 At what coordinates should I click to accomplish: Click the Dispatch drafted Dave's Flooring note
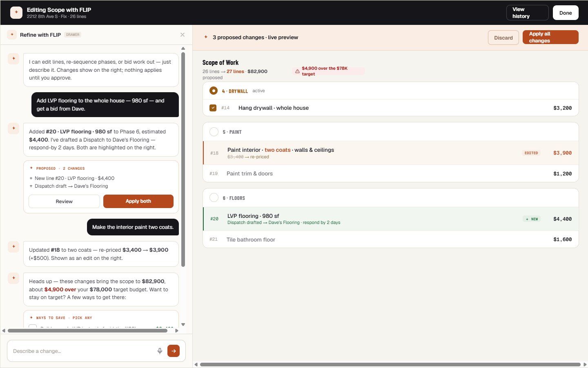tap(284, 223)
